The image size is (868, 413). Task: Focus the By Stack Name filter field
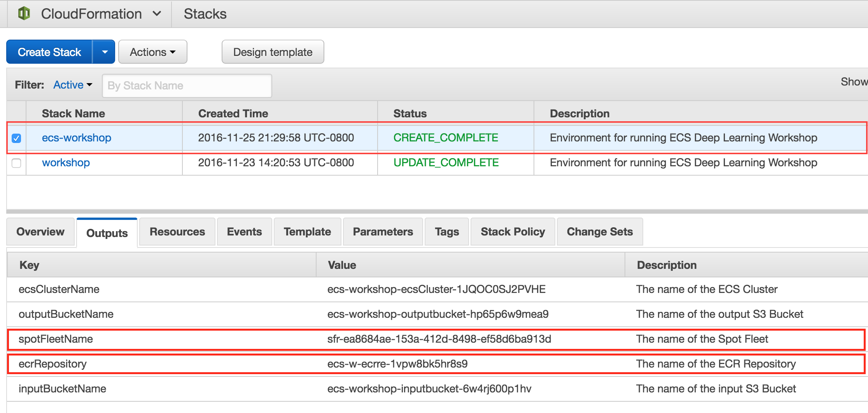tap(187, 85)
